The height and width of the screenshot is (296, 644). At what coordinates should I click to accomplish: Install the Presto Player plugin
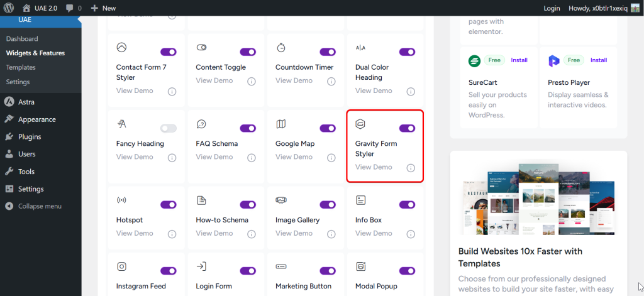pos(599,60)
